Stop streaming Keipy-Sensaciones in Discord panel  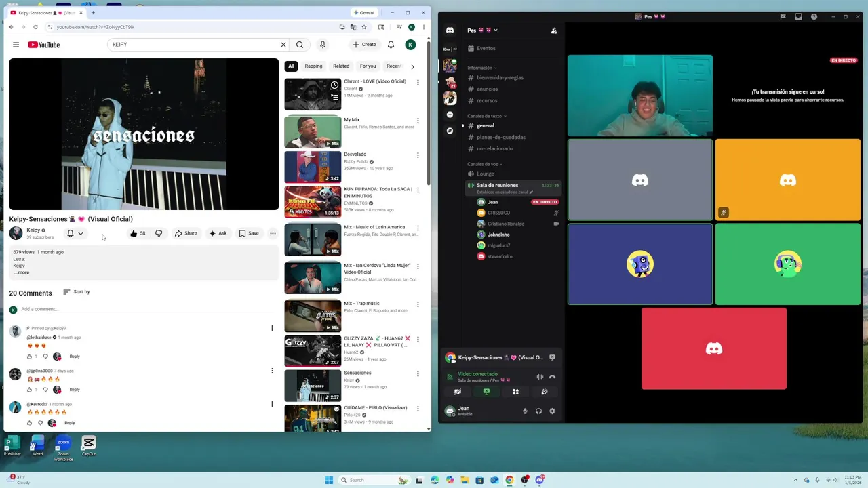(x=552, y=357)
